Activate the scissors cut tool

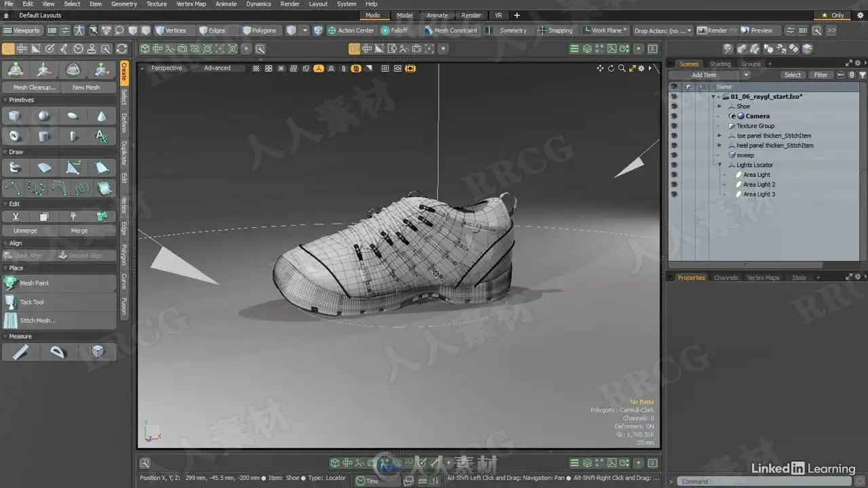pos(15,217)
